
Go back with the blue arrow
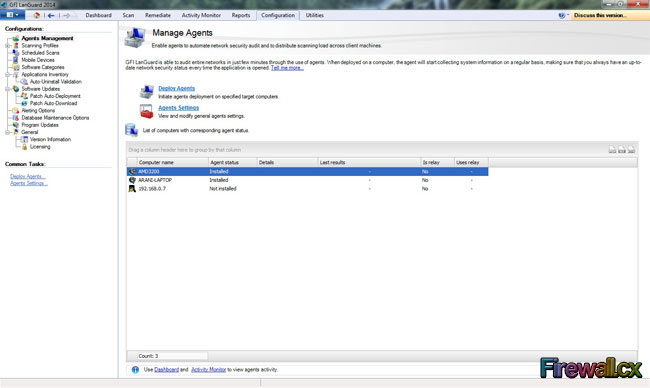51,15
